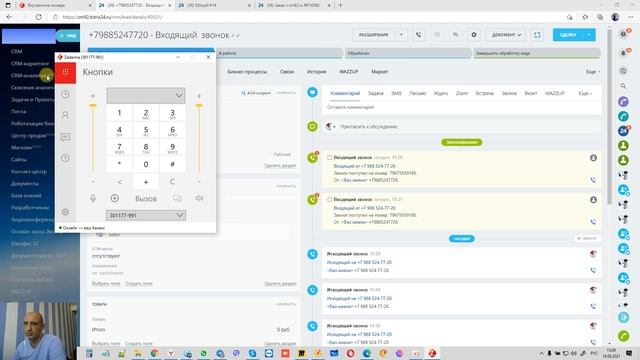Click the Пригласить к обсуждению field
This screenshot has width=640, height=360.
pyautogui.click(x=461, y=127)
